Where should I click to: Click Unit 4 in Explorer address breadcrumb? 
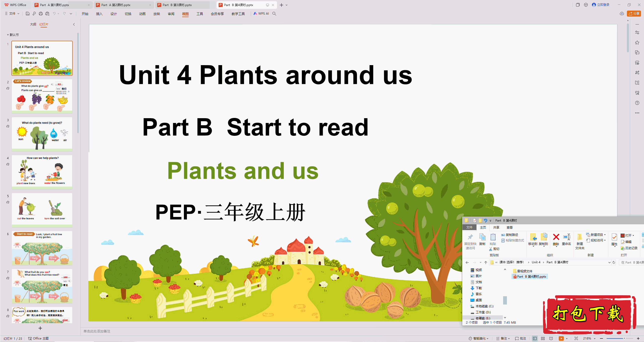536,262
